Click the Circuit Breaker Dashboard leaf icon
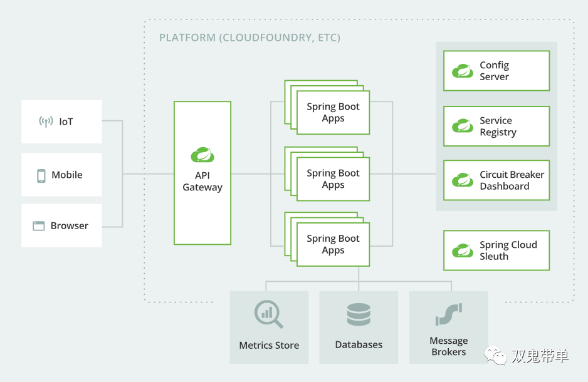Image resolution: width=588 pixels, height=382 pixels. click(461, 180)
